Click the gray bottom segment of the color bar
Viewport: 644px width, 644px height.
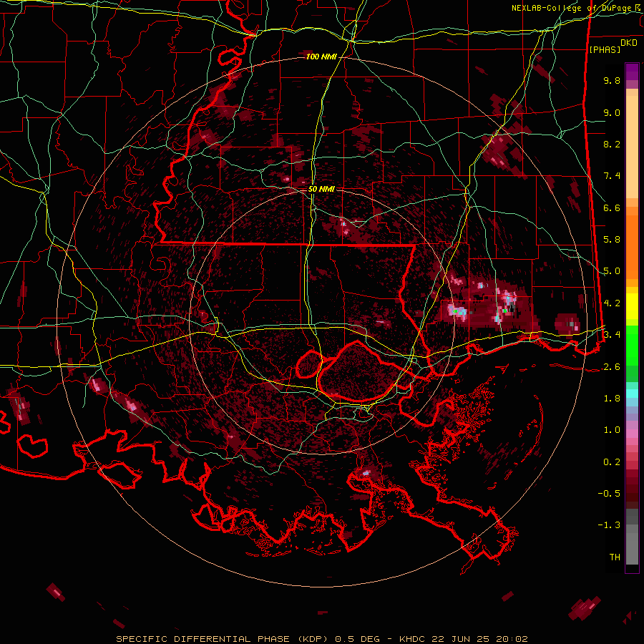[632, 548]
